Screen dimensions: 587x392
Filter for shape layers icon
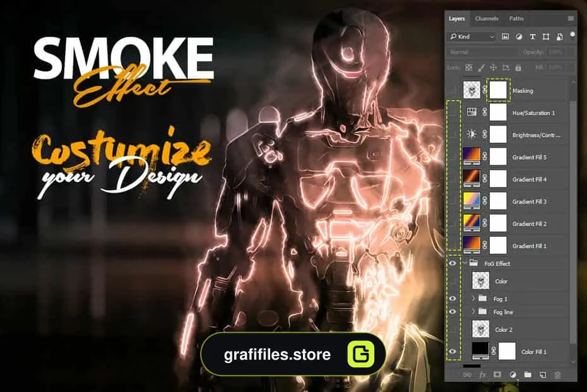coord(546,37)
